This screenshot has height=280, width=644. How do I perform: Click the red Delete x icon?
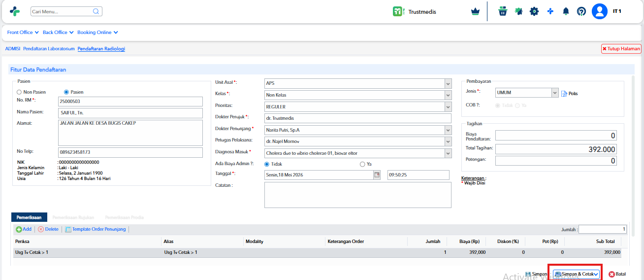click(x=41, y=229)
